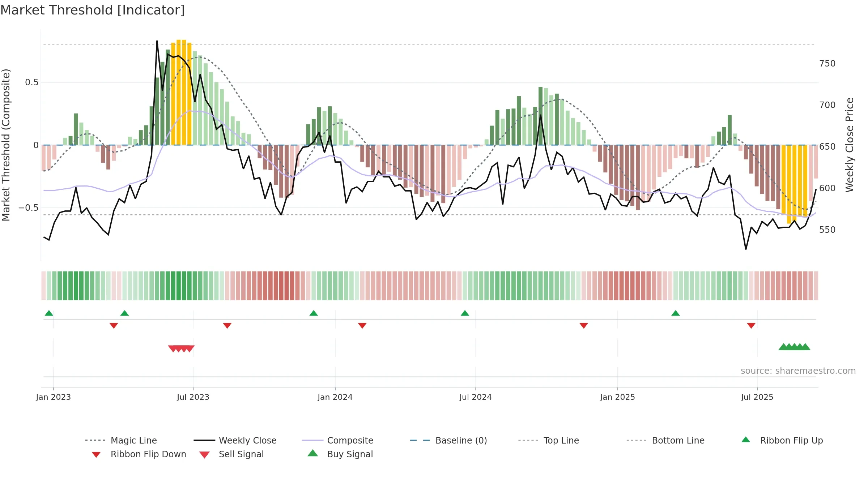This screenshot has width=868, height=488.
Task: Click the green buy signal cluster near August 2025
Action: (794, 347)
